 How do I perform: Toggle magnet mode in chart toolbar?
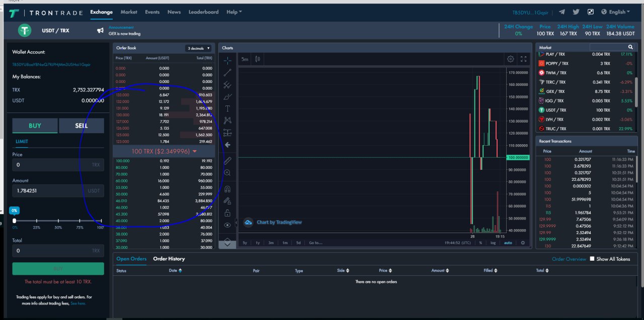227,189
